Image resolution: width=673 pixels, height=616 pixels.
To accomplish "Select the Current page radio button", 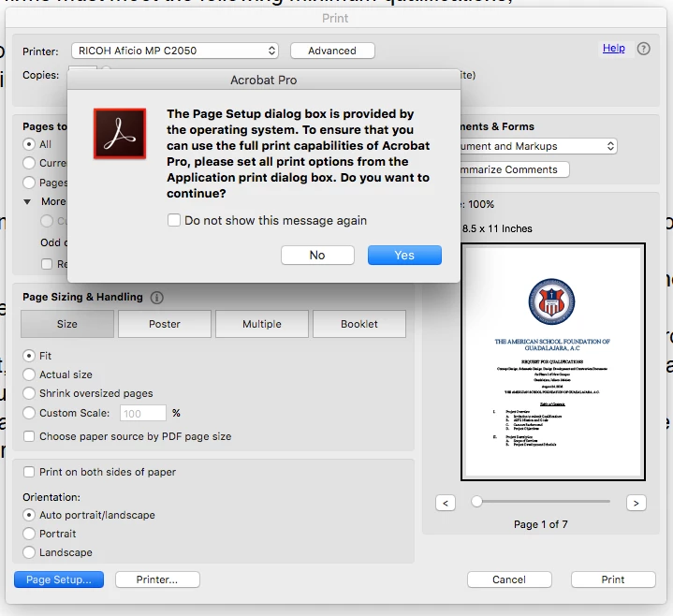I will tap(29, 163).
